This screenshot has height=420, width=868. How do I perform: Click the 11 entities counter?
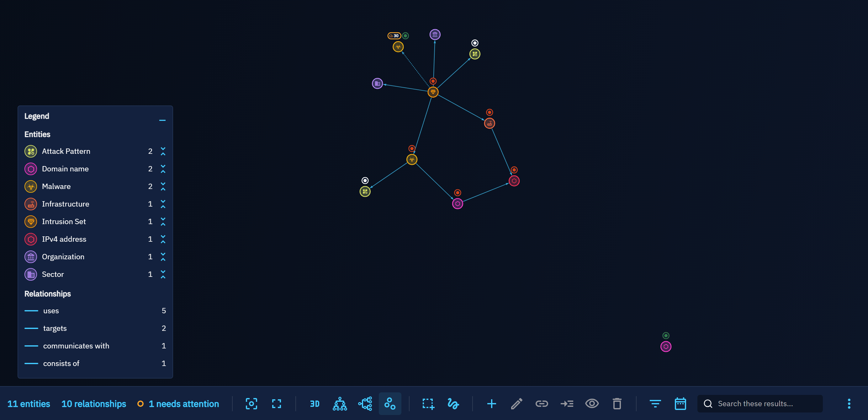pyautogui.click(x=29, y=404)
